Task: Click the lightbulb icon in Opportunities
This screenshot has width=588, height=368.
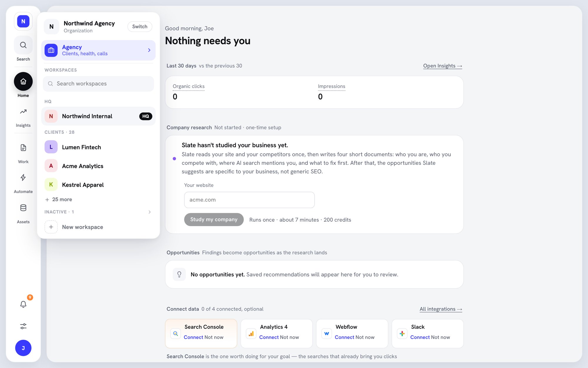Action: (179, 274)
